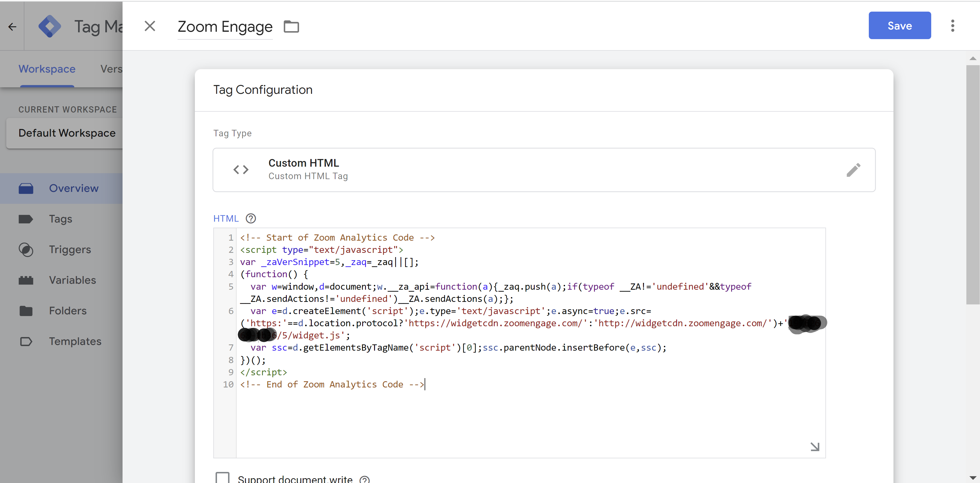Click the scrollbar up arrow

973,58
